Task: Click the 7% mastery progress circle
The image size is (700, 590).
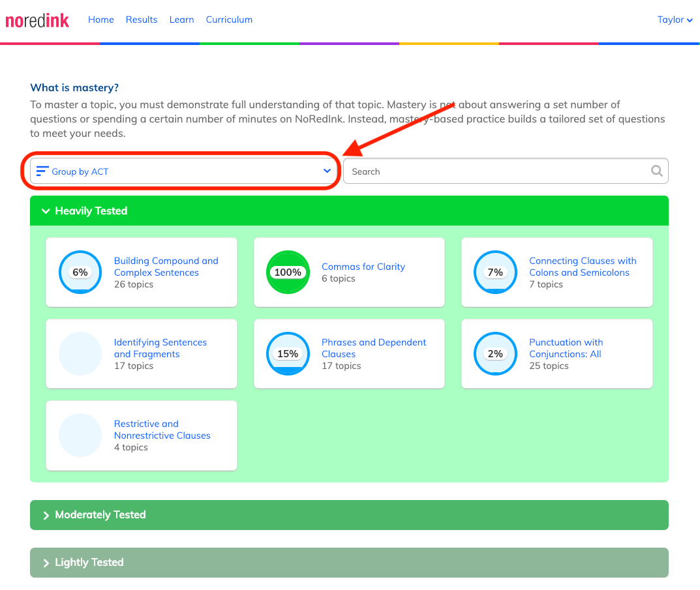Action: (496, 273)
